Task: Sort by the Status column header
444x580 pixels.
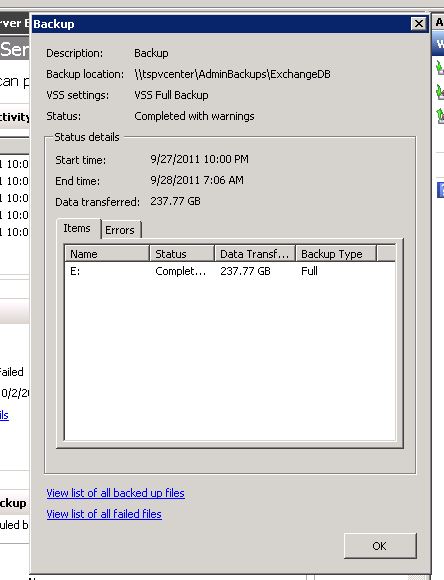Action: [182, 254]
